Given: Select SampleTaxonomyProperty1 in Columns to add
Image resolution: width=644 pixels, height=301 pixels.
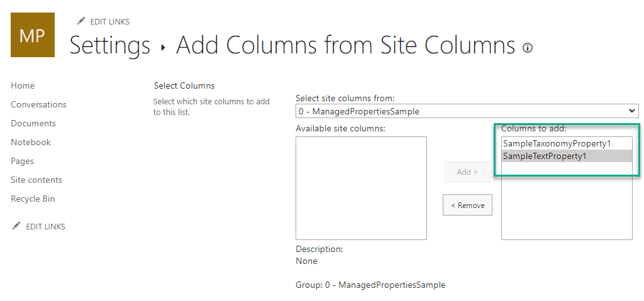Looking at the screenshot, I should 557,143.
